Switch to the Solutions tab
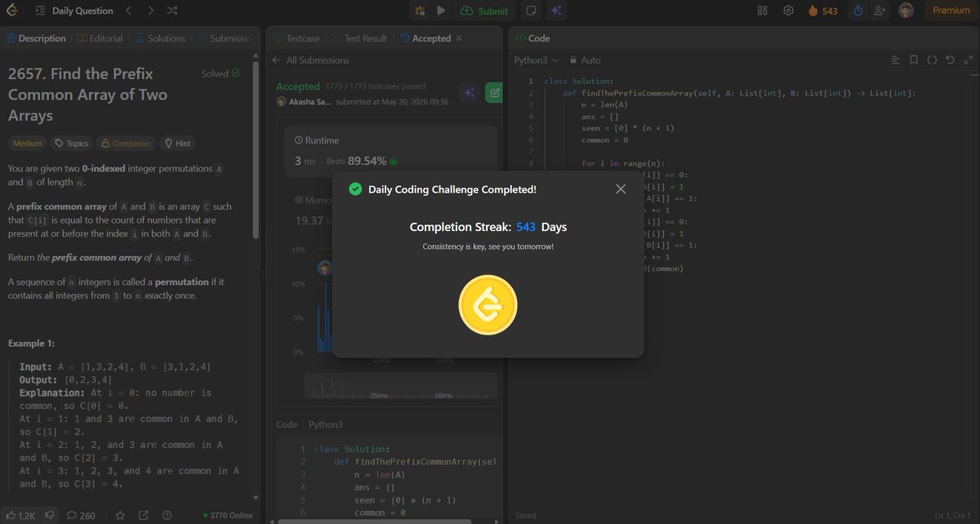Image resolution: width=980 pixels, height=524 pixels. pyautogui.click(x=160, y=38)
